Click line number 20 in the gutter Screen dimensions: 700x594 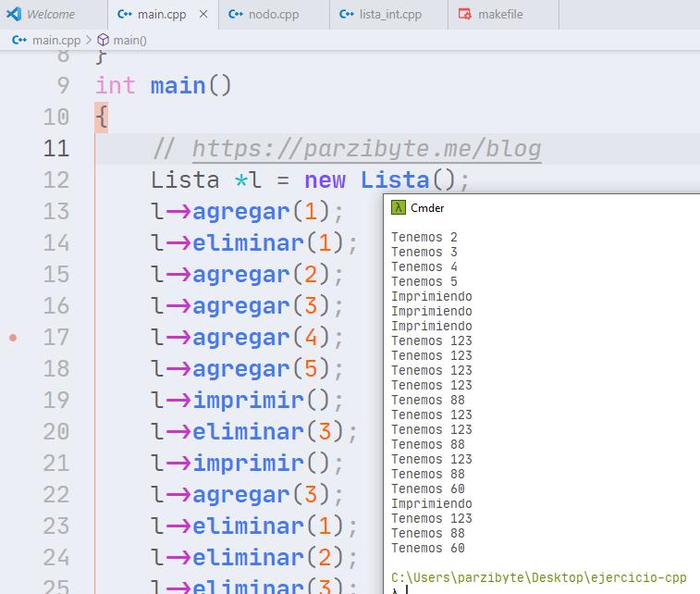point(56,431)
